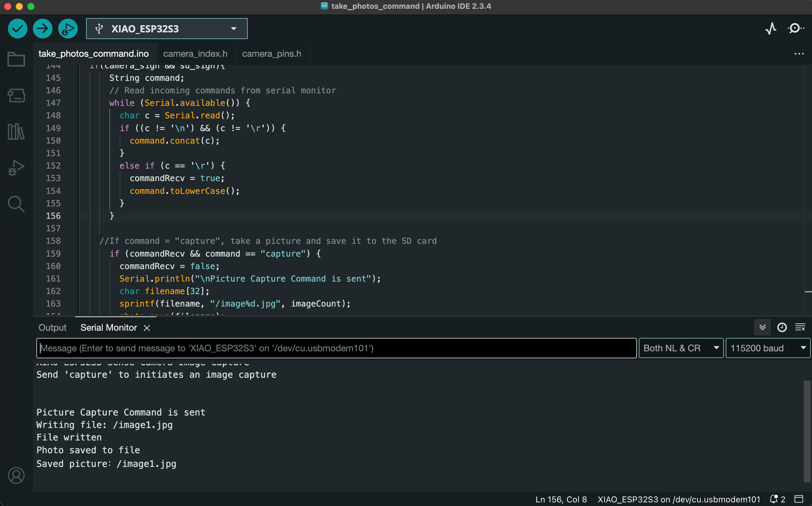Switch to the Output tab

pos(53,328)
